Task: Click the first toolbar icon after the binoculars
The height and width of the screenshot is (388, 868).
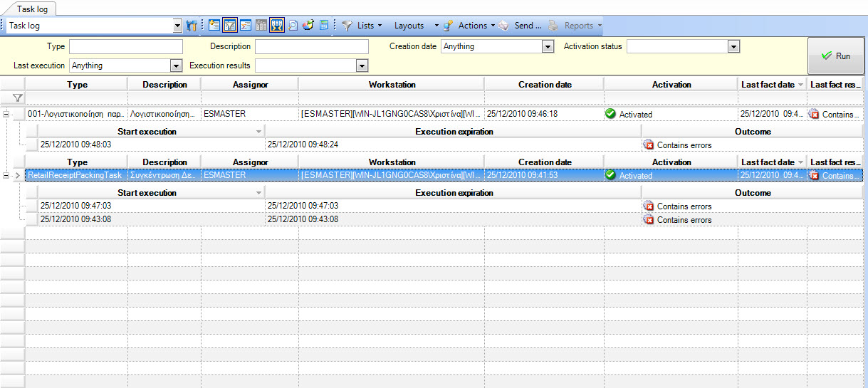Action: (214, 26)
